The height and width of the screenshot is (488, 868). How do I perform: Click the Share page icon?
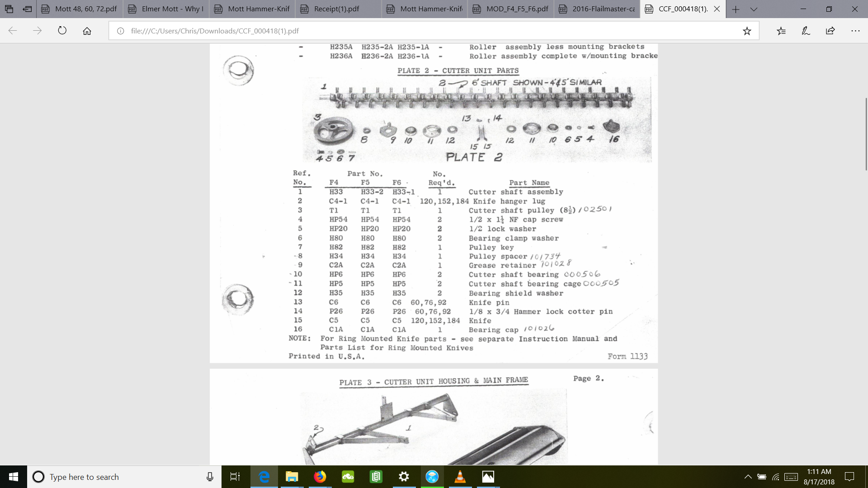click(x=830, y=31)
